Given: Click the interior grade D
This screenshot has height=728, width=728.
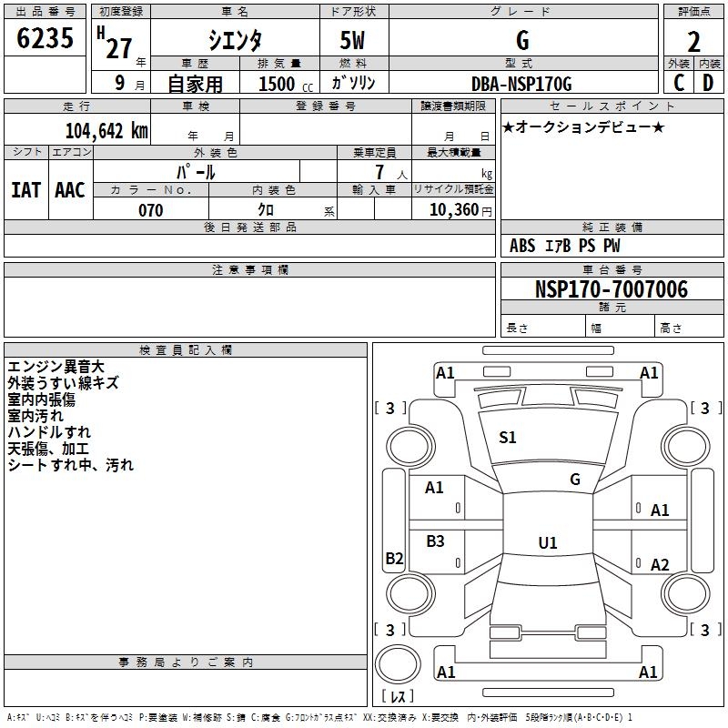Looking at the screenshot, I should [708, 83].
